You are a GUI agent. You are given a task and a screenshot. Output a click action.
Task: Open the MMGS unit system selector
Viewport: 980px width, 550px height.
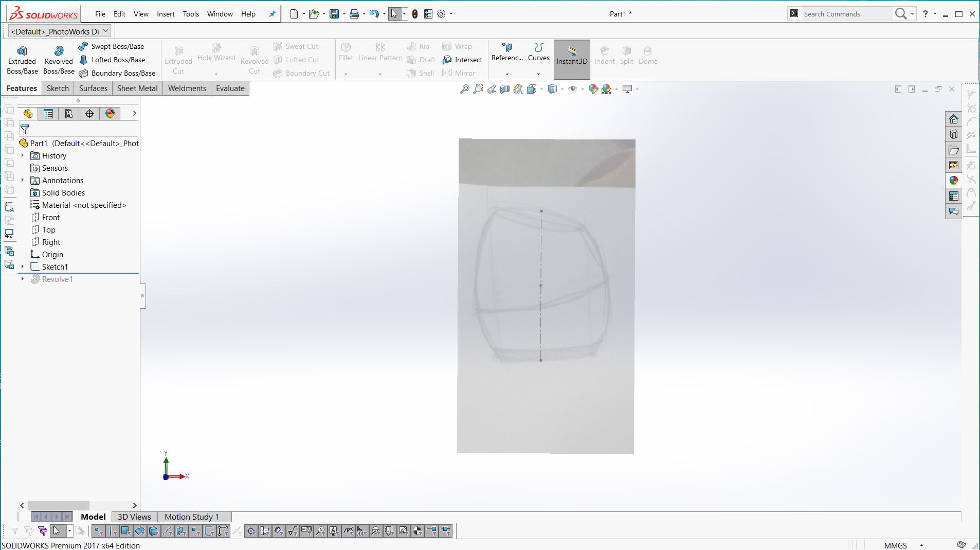903,545
